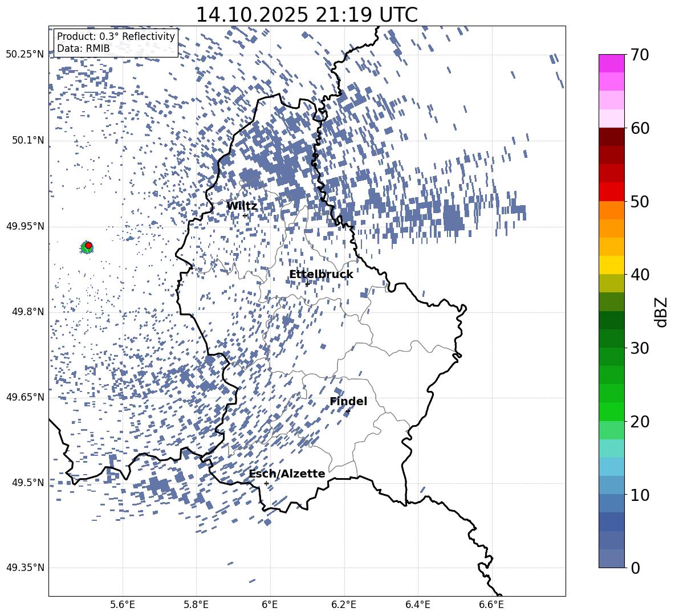Click the 5.8°E longitude tick label
The height and width of the screenshot is (616, 675).
click(196, 605)
